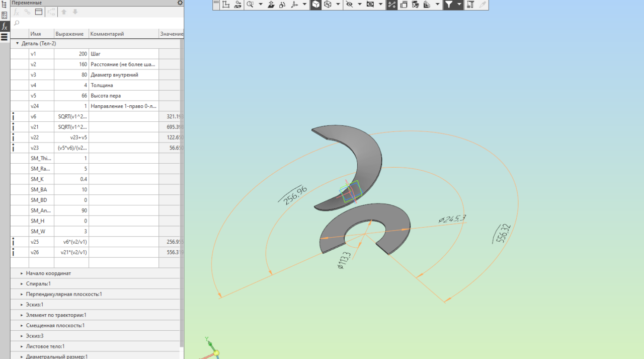Collapse the Деталь (Тел-2) tree group
Screen dimensions: 644x359
tap(17, 44)
